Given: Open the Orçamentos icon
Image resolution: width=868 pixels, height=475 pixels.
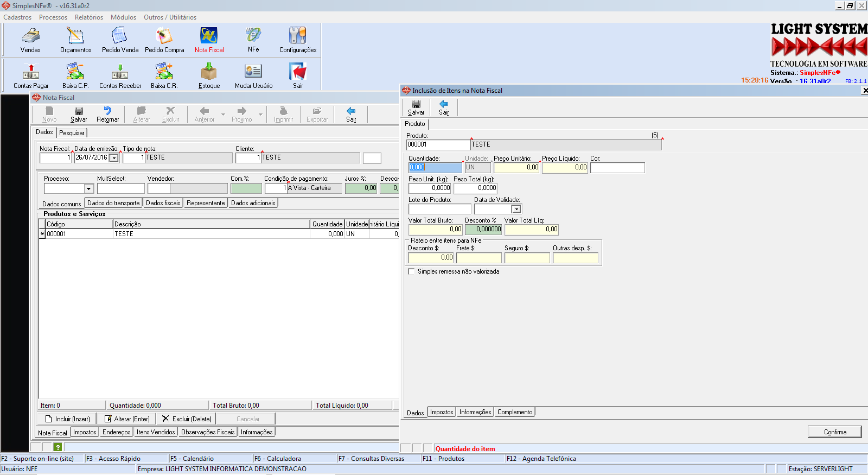Looking at the screenshot, I should (75, 40).
